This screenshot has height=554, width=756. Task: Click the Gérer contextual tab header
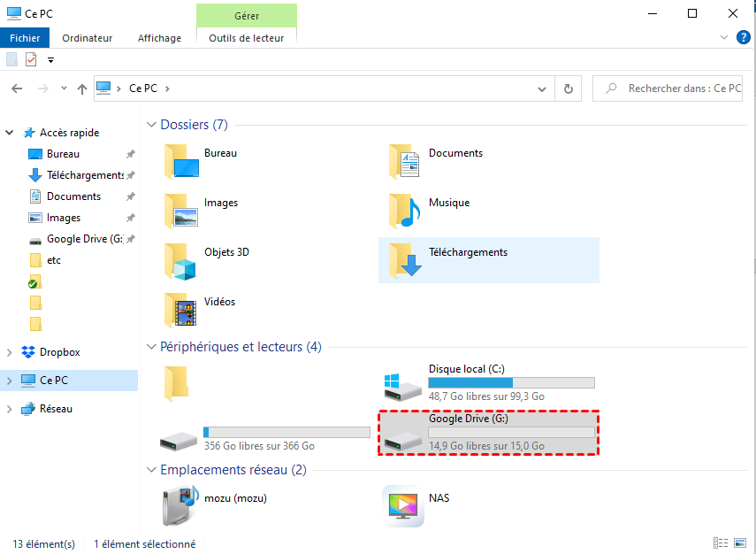coord(247,15)
